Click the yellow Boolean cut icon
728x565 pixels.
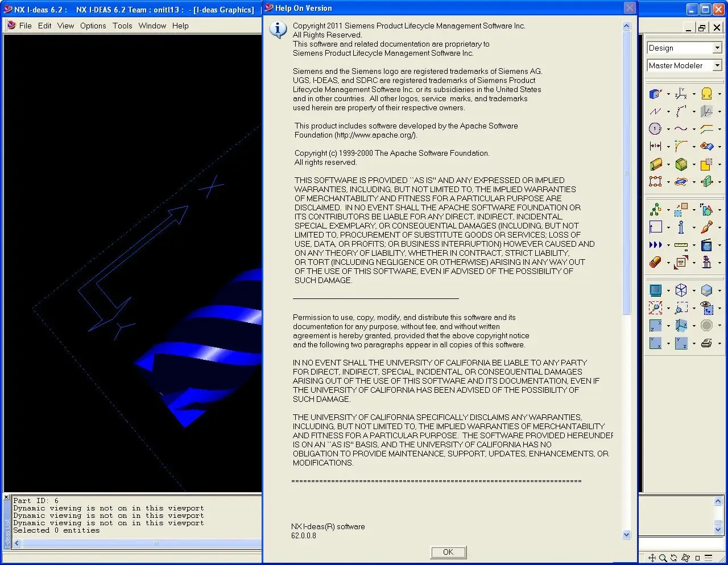click(x=706, y=164)
